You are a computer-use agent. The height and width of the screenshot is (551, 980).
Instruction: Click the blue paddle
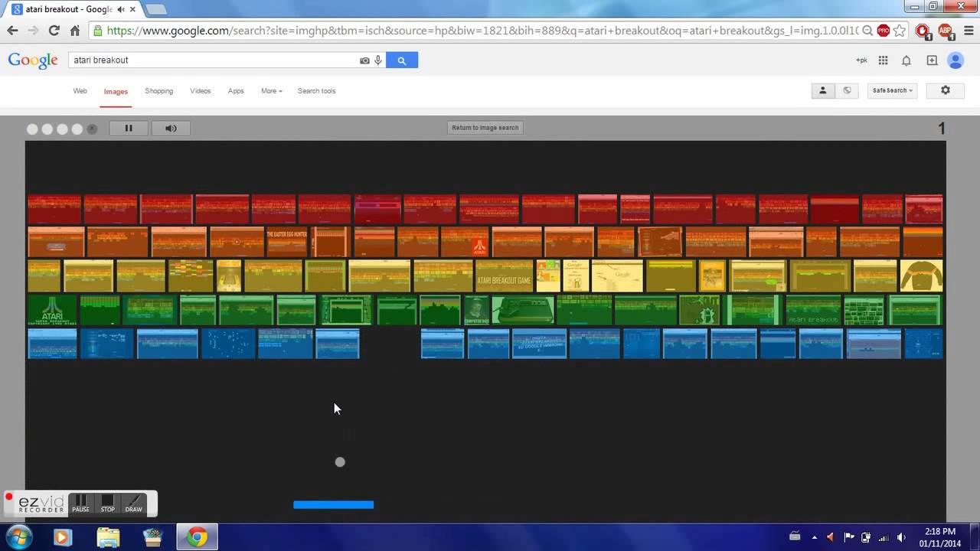click(334, 504)
